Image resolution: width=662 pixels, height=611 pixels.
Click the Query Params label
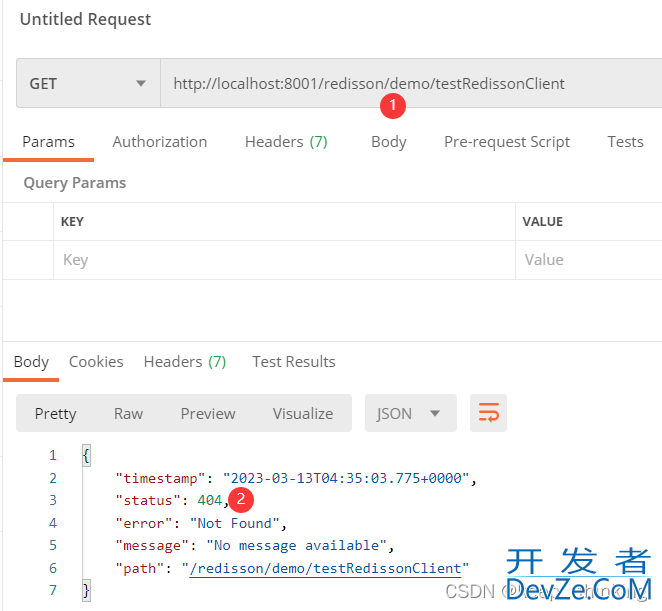(75, 183)
